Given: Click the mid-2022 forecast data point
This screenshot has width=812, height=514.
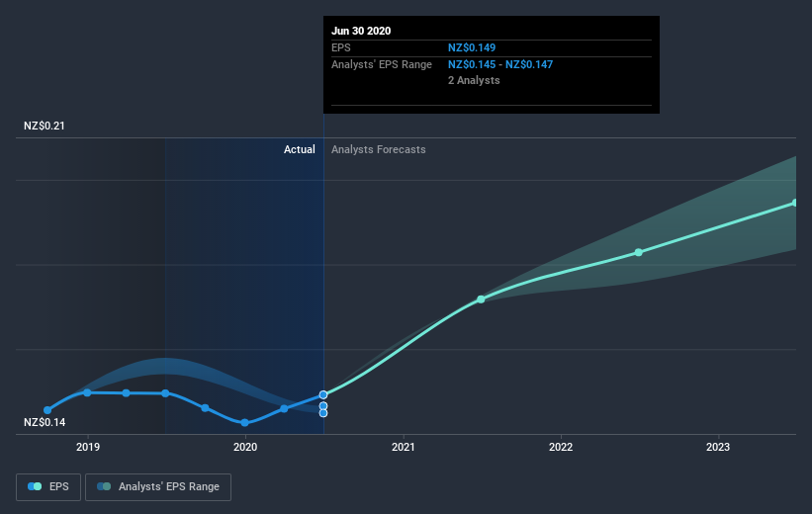Looking at the screenshot, I should click(639, 252).
